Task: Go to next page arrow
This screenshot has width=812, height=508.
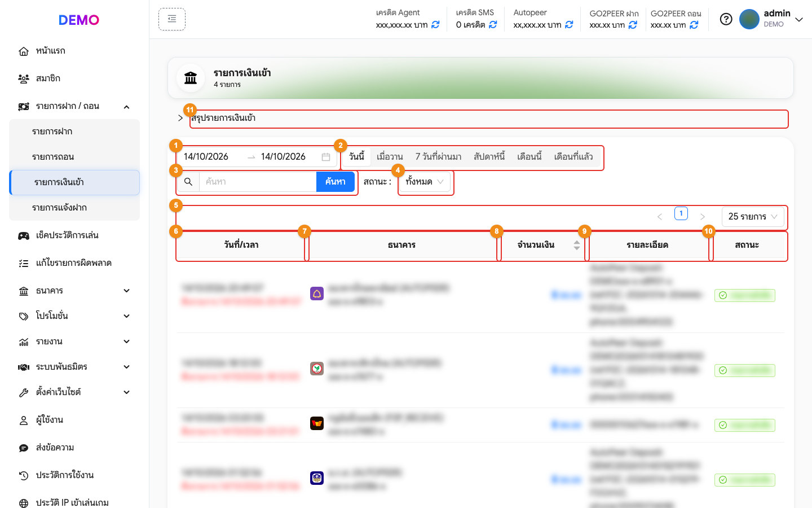Action: (x=703, y=217)
